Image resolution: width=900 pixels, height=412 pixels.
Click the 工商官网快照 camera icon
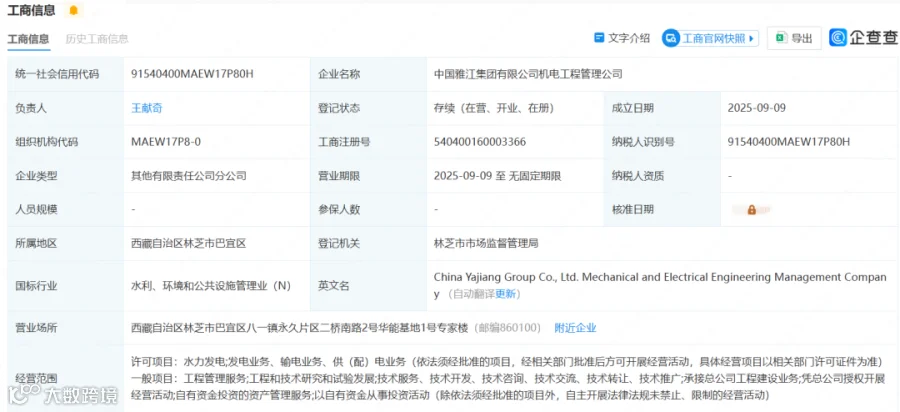[x=670, y=38]
